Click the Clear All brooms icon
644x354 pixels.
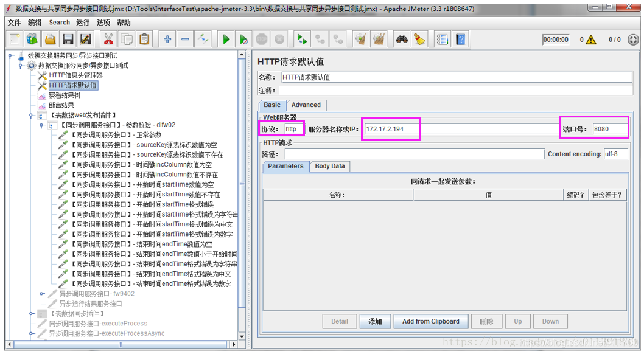(x=379, y=40)
